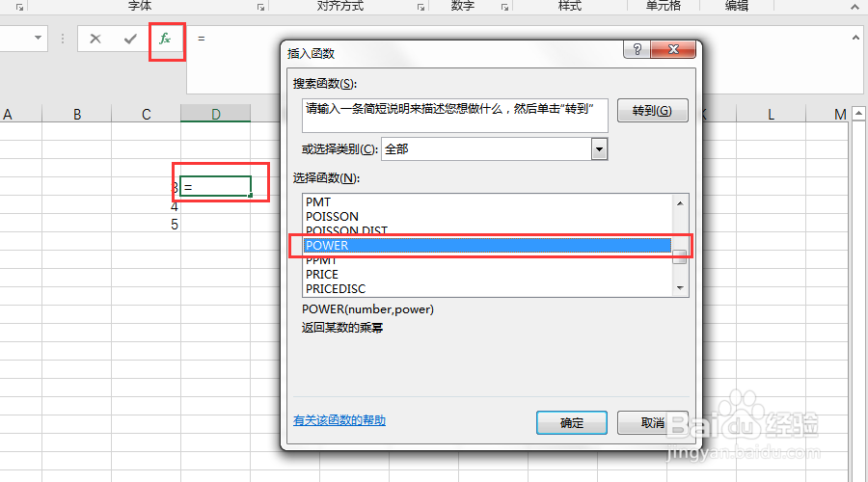Screen dimensions: 868x482
Task: Select PMT in the function list
Action: pos(488,202)
